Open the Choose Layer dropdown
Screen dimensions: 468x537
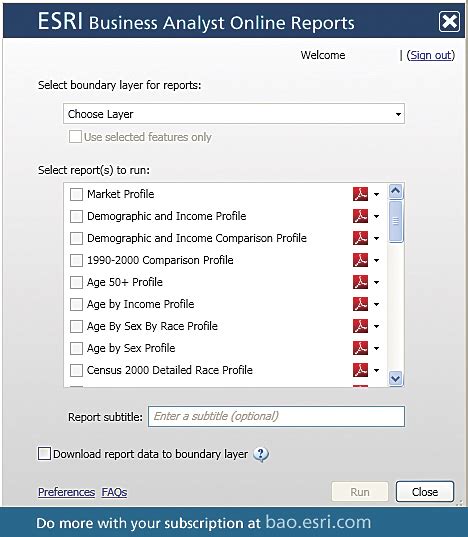234,114
